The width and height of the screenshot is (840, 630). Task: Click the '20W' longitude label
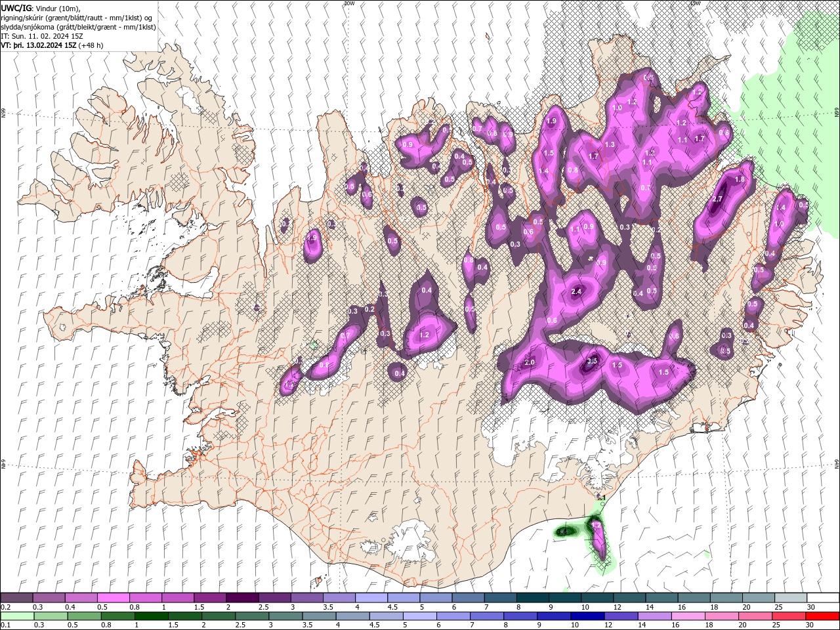click(x=350, y=3)
